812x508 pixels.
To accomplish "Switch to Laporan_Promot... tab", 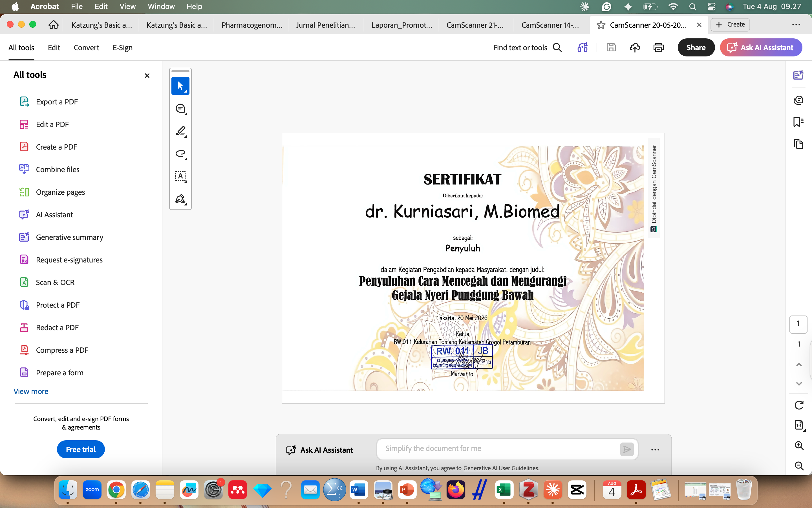I will coord(402,25).
